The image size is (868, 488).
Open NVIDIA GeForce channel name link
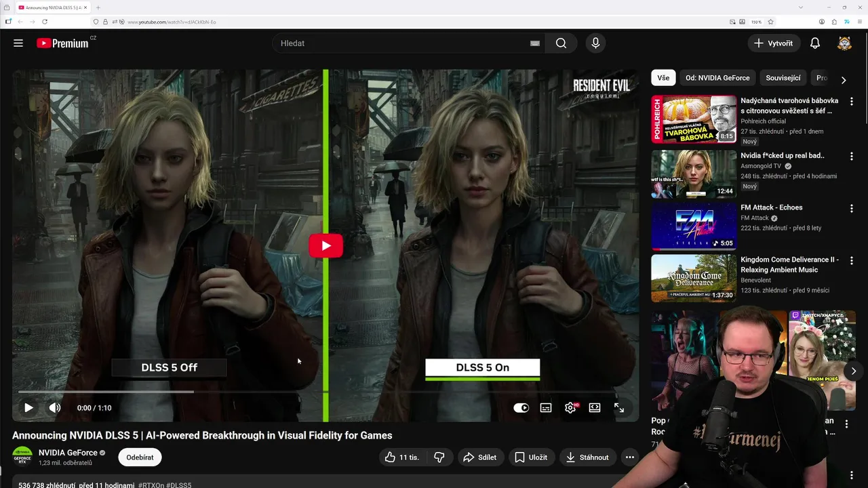pos(68,453)
